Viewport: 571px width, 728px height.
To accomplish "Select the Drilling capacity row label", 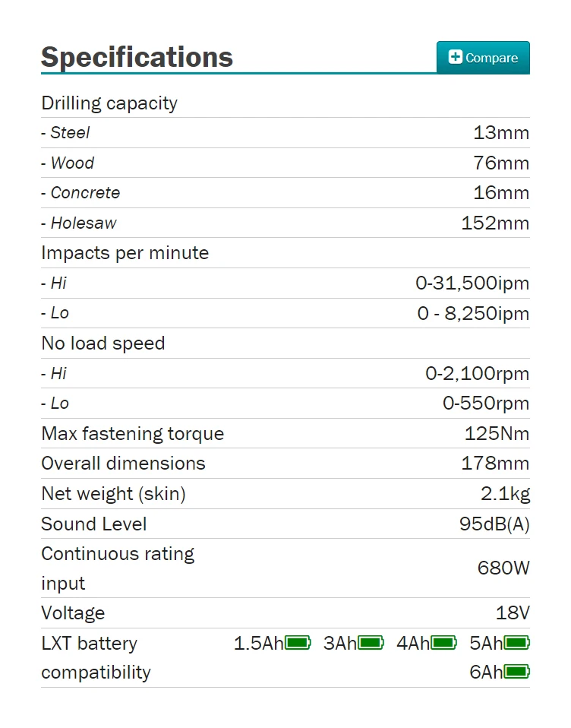I will tap(109, 103).
